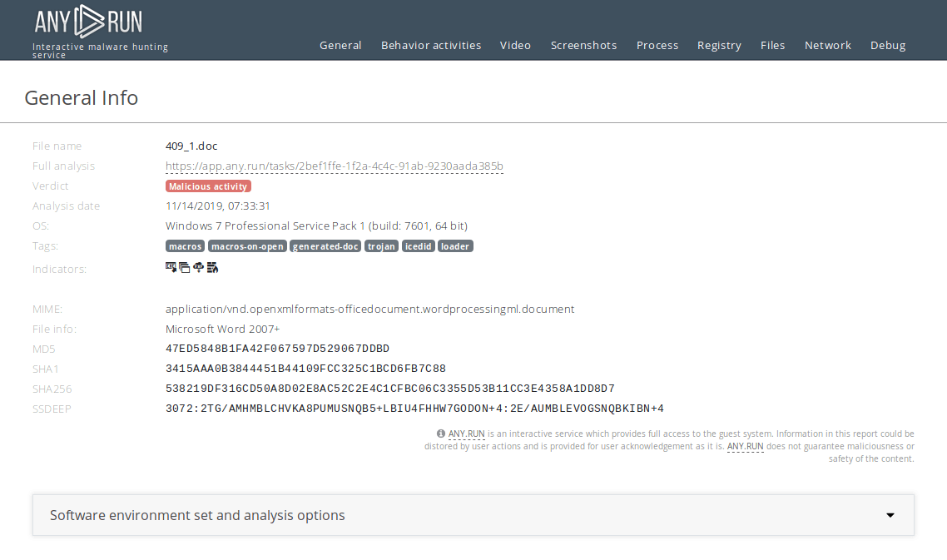Click the ANY.RUN logo in header
Screen dimensions: 947x560
coord(88,22)
